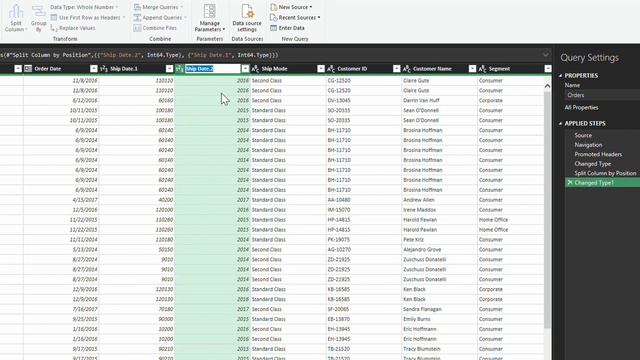The image size is (640, 360).
Task: Click the Ship Date.2 data type icon
Action: coord(180,69)
